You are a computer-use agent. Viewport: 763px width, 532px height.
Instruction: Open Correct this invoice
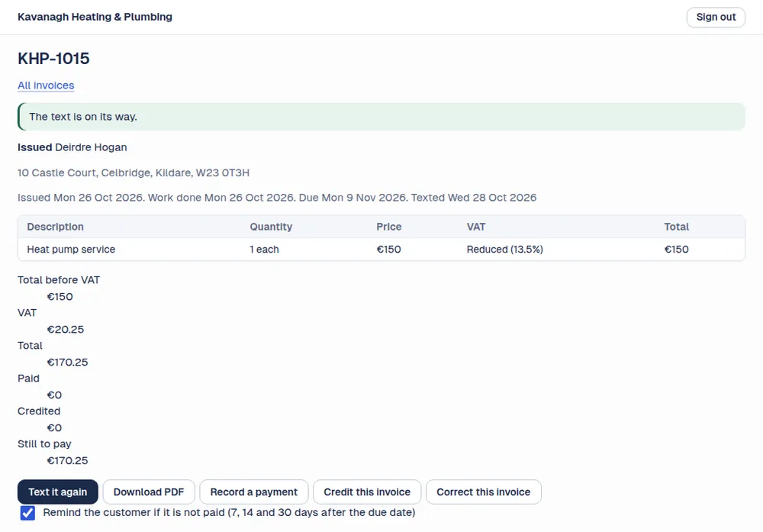(x=483, y=492)
